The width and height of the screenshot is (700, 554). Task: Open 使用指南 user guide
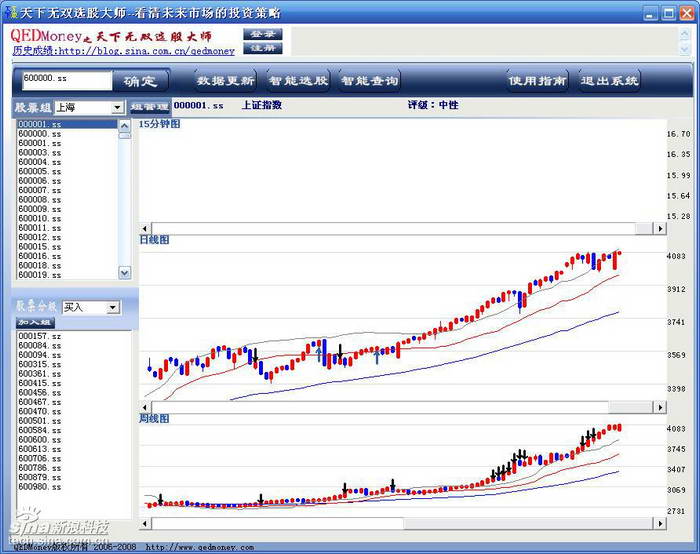point(538,81)
